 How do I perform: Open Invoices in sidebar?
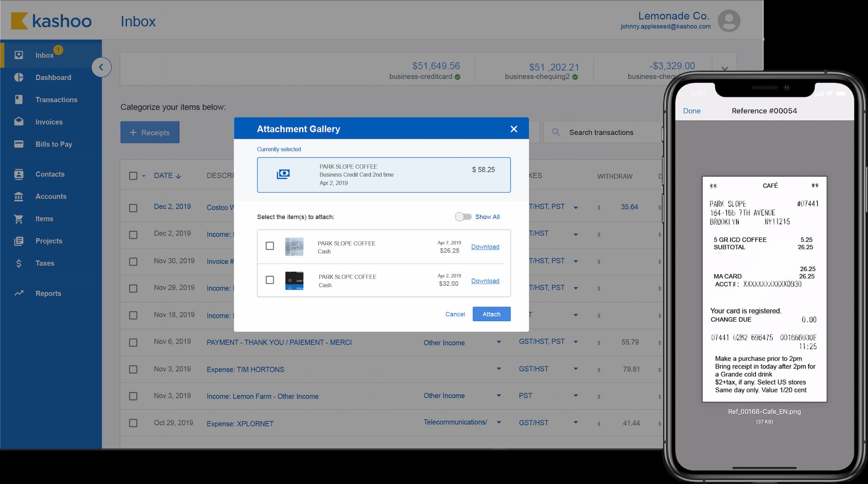(x=49, y=122)
